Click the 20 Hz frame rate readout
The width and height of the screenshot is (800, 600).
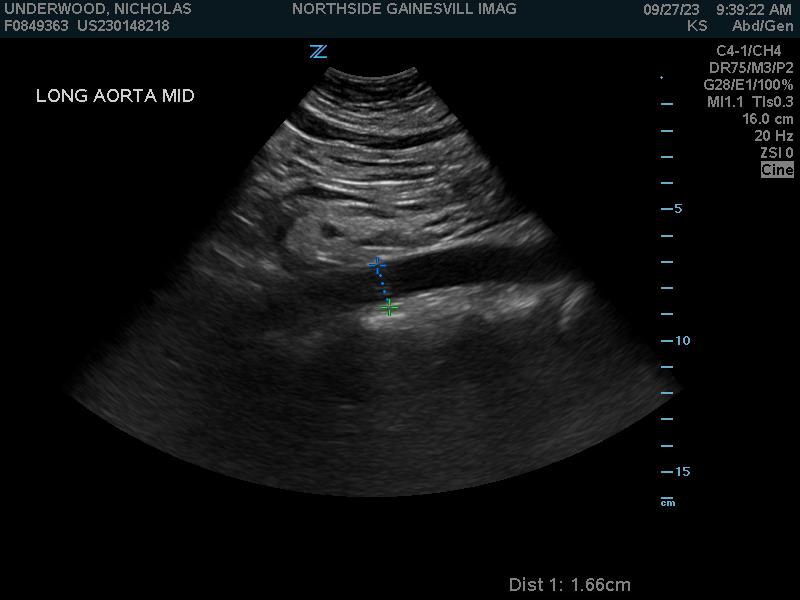coord(774,136)
